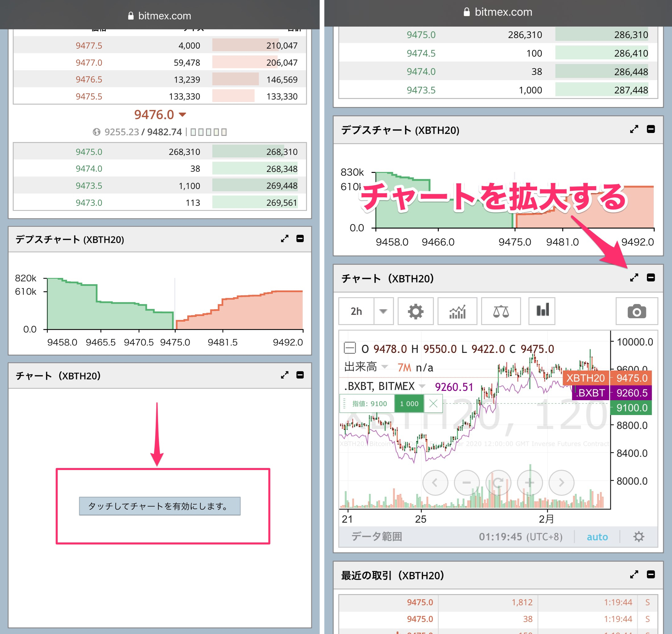The height and width of the screenshot is (634, 672).
Task: Click the chart reset circular arrow button
Action: click(498, 482)
